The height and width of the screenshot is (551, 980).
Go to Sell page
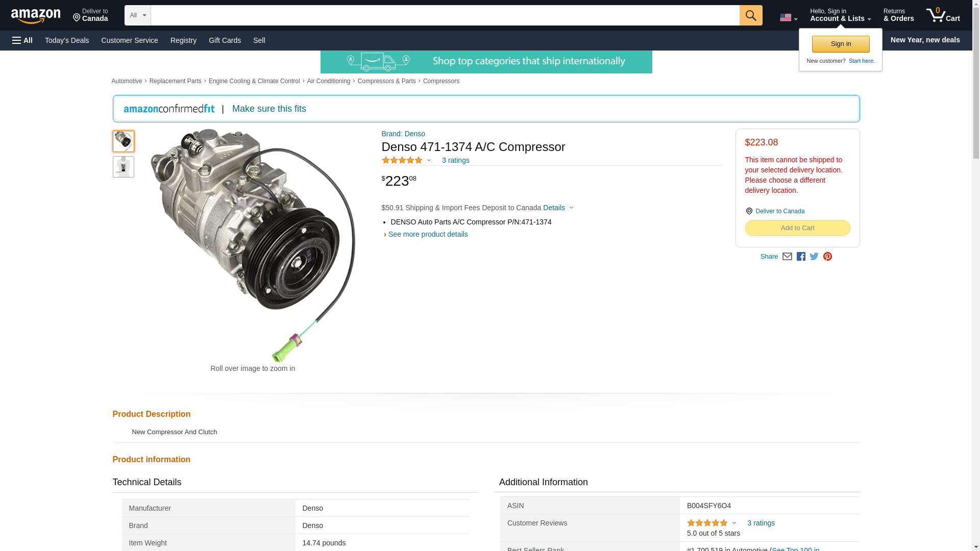click(x=259, y=40)
